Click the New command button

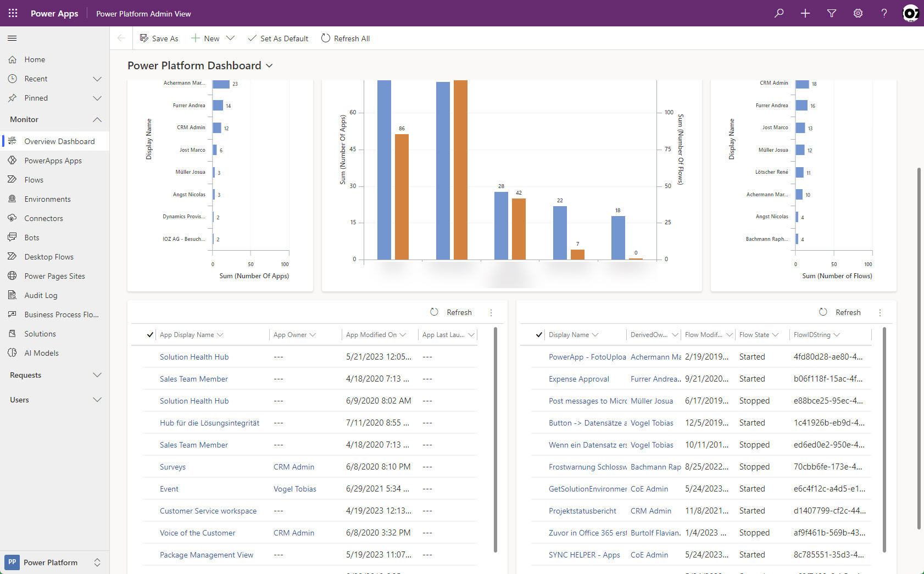[x=205, y=38]
